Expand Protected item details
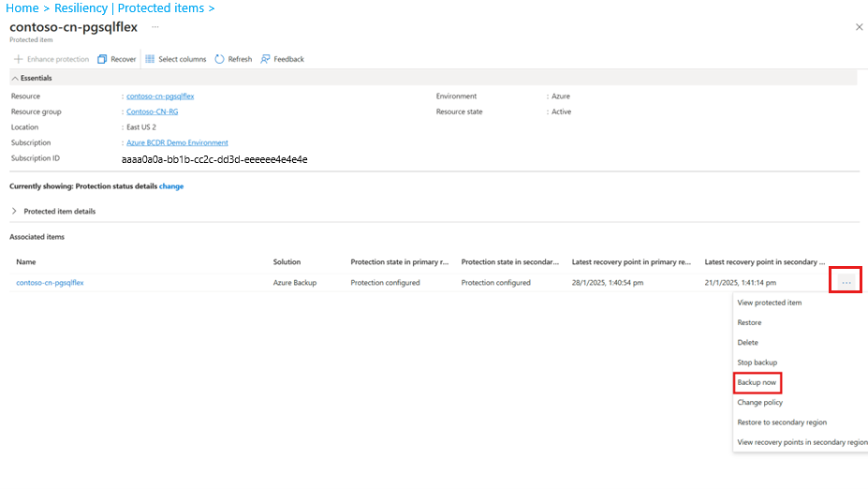Screen dimensions: 868x489 click(x=14, y=211)
